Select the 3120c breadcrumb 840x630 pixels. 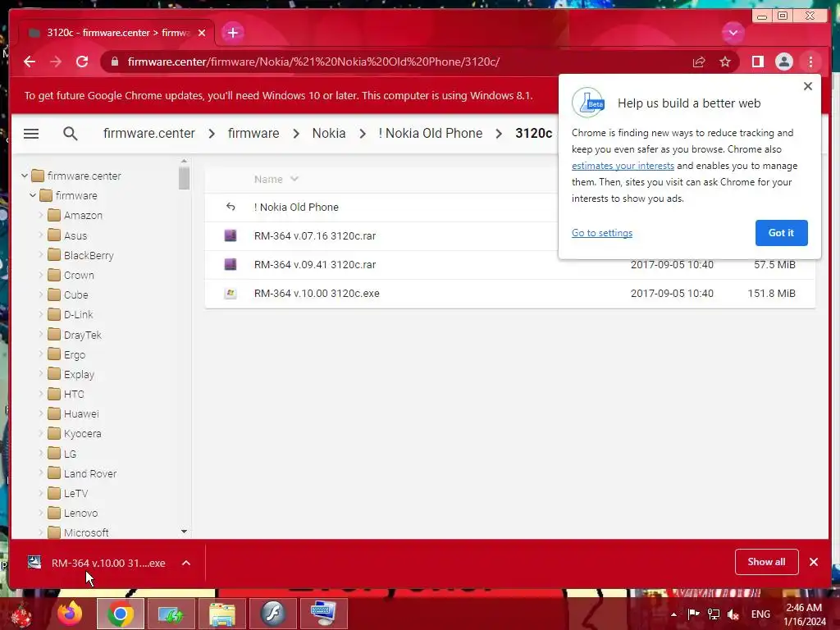pyautogui.click(x=533, y=134)
